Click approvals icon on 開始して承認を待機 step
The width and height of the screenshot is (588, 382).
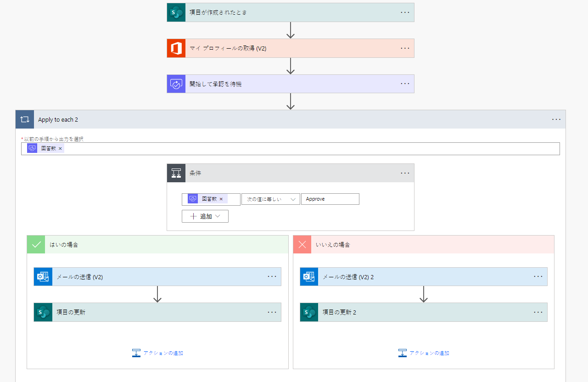pos(176,84)
